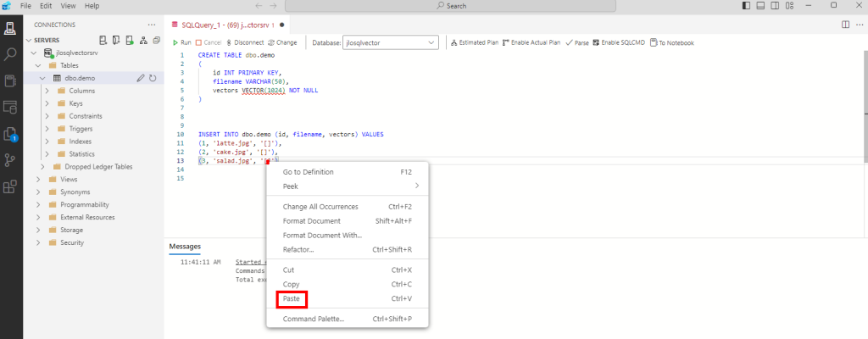Open the Source Control view
The height and width of the screenshot is (339, 868).
click(x=10, y=161)
